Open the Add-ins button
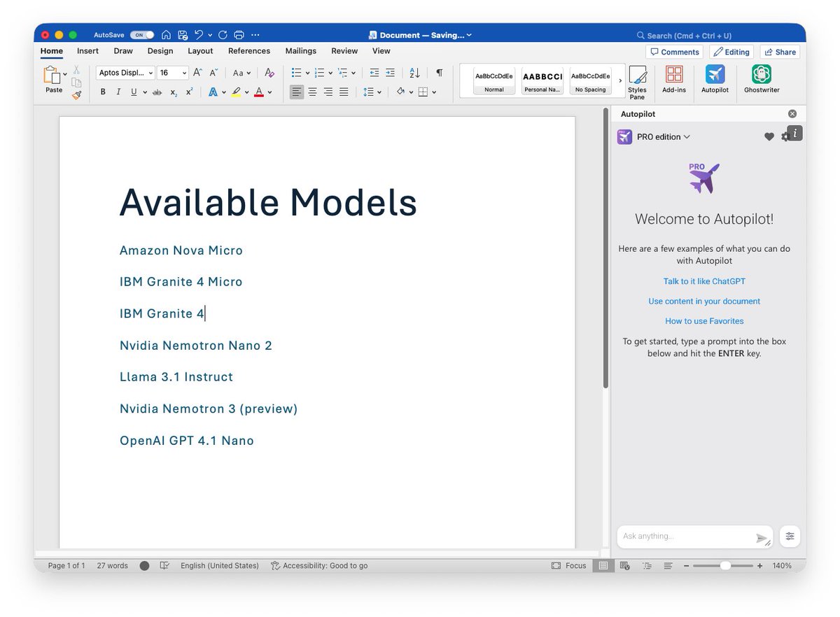The width and height of the screenshot is (840, 617). pos(674,80)
